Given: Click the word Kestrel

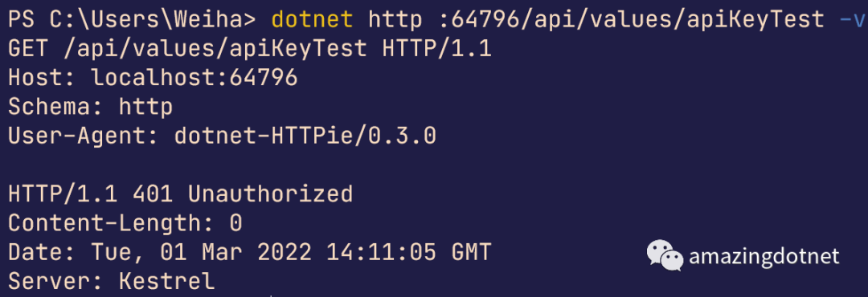Looking at the screenshot, I should (167, 281).
